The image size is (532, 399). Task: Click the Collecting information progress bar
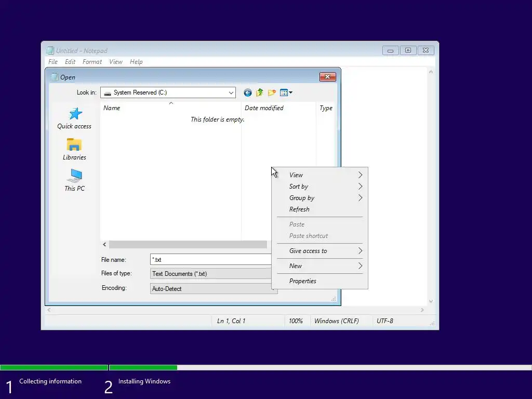pos(54,367)
